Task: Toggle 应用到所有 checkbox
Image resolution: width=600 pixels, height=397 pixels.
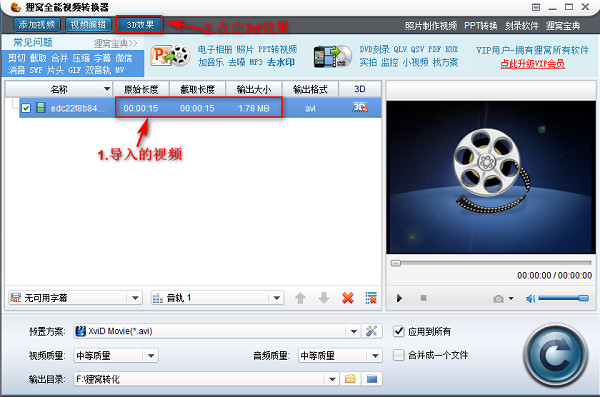Action: tap(399, 331)
